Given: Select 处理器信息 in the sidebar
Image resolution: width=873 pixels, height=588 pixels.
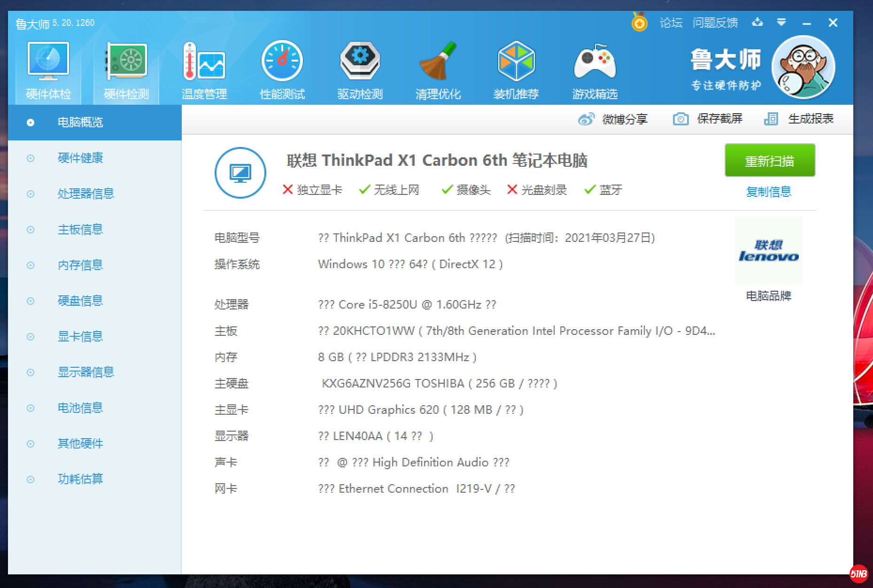Looking at the screenshot, I should [85, 193].
